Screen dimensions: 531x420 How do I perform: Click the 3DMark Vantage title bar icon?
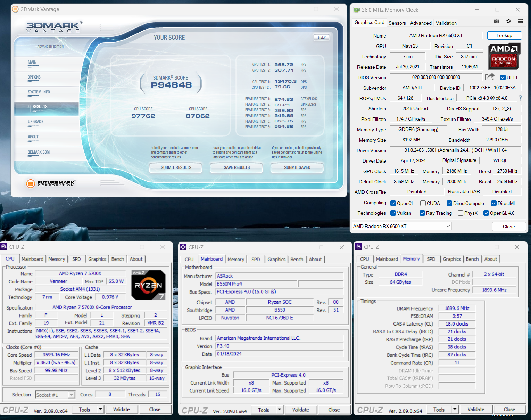click(15, 9)
